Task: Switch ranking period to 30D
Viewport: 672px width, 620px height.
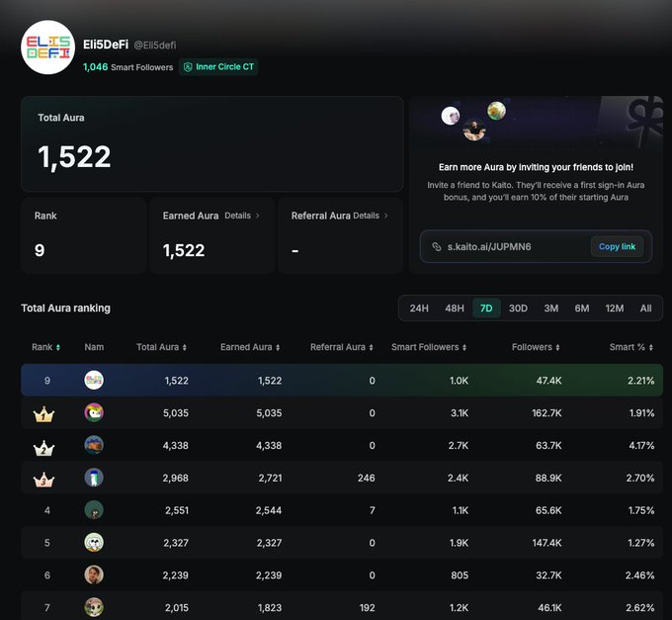Action: pos(518,309)
